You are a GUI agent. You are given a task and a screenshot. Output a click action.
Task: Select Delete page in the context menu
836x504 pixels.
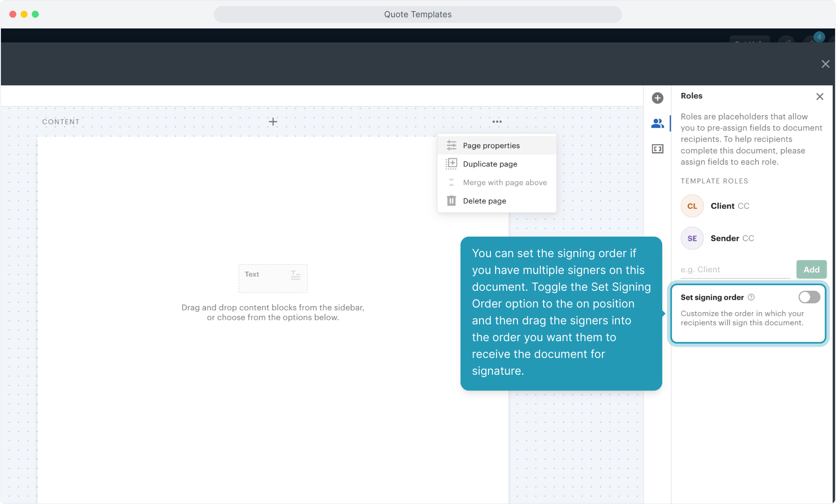click(x=484, y=201)
